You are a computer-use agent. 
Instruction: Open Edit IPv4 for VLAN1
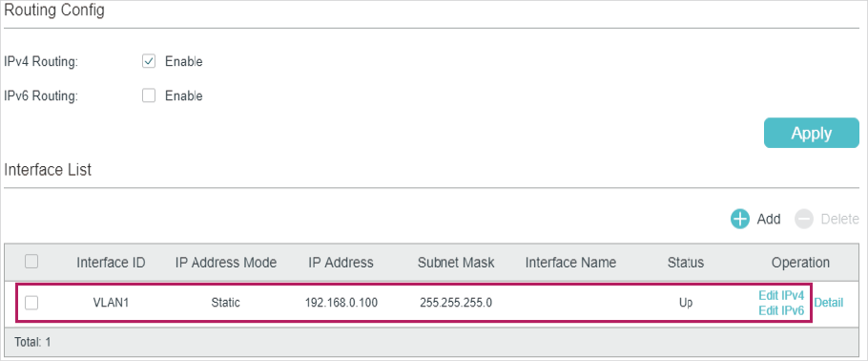point(781,295)
